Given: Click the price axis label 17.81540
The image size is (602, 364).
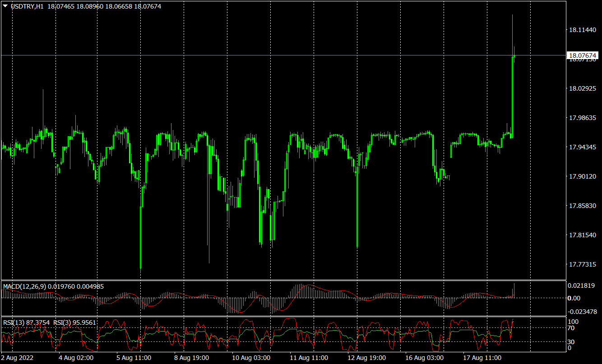Looking at the screenshot, I should (x=582, y=235).
